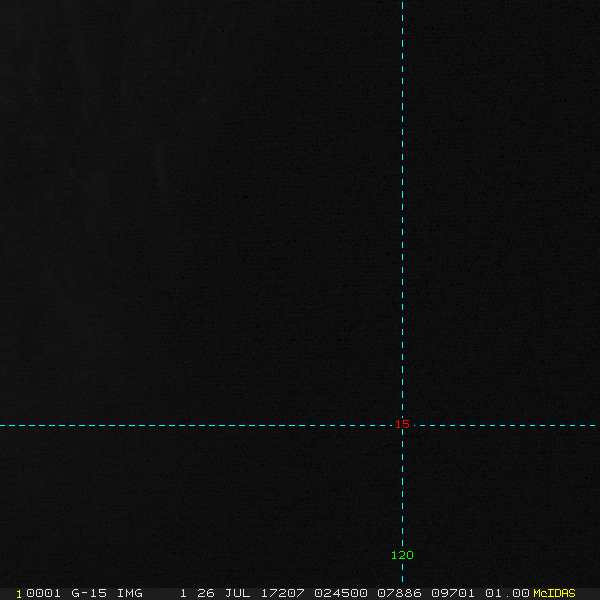Click the white dashed latitude line at left
The height and width of the screenshot is (600, 600).
coord(100,425)
